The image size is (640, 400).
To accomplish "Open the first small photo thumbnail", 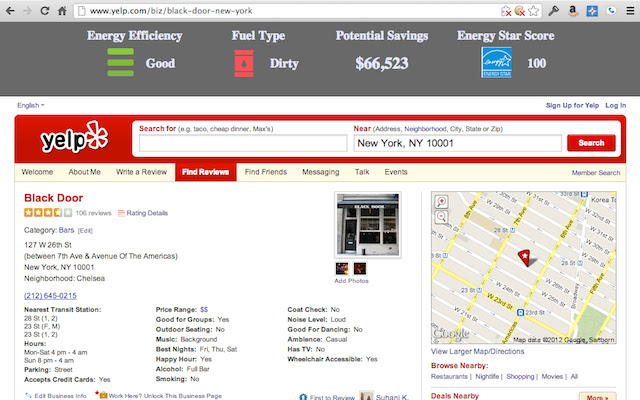I will click(x=342, y=269).
